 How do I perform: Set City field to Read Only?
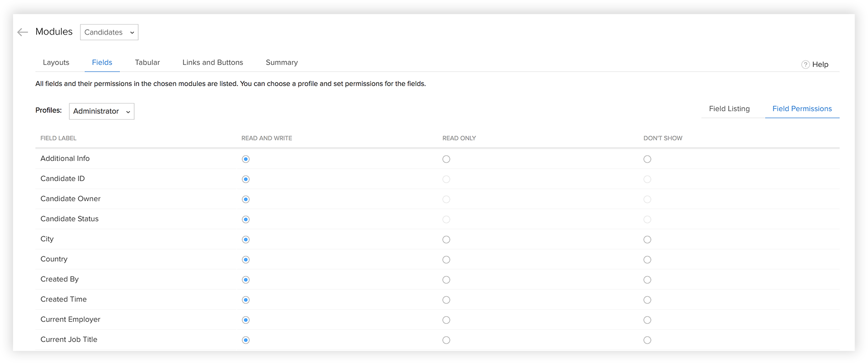446,240
